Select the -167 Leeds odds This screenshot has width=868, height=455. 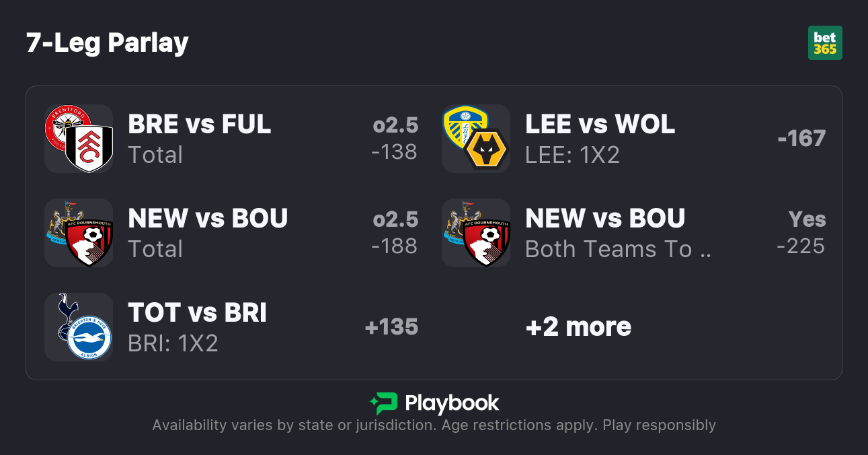801,139
